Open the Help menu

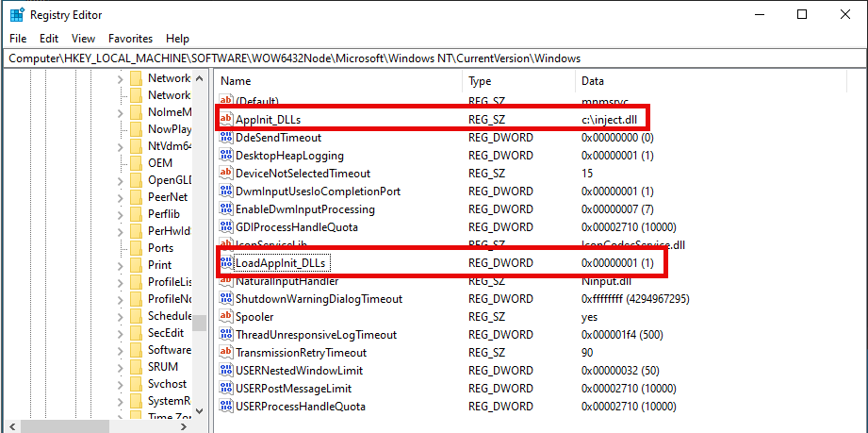click(x=177, y=39)
